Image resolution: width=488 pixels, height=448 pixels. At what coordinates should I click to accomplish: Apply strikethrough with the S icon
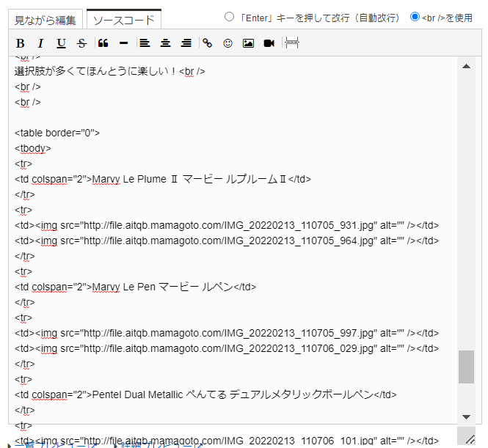[82, 43]
